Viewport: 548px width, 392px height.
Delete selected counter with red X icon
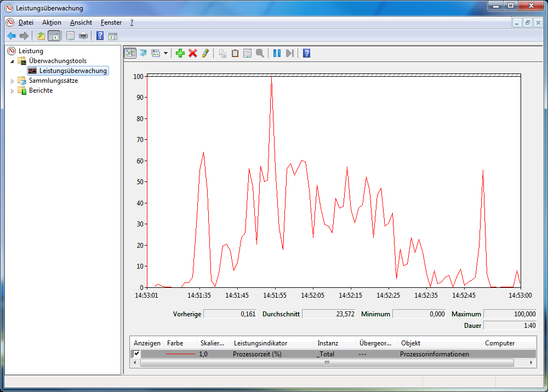[193, 53]
